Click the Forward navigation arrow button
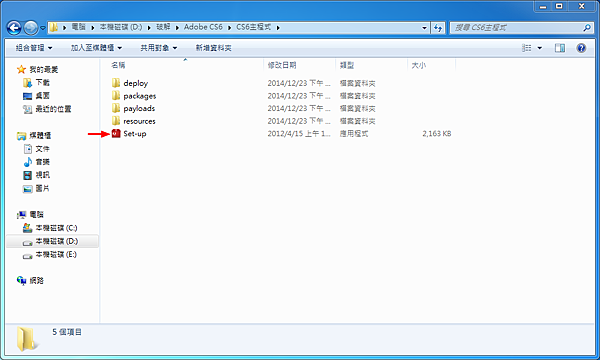This screenshot has width=600, height=360. pos(31,28)
